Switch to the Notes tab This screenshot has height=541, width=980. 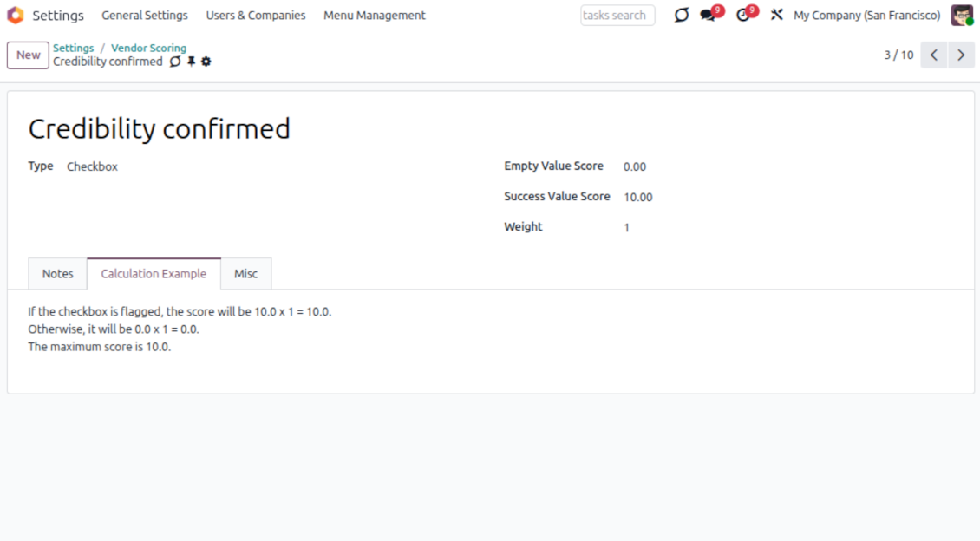pos(58,274)
